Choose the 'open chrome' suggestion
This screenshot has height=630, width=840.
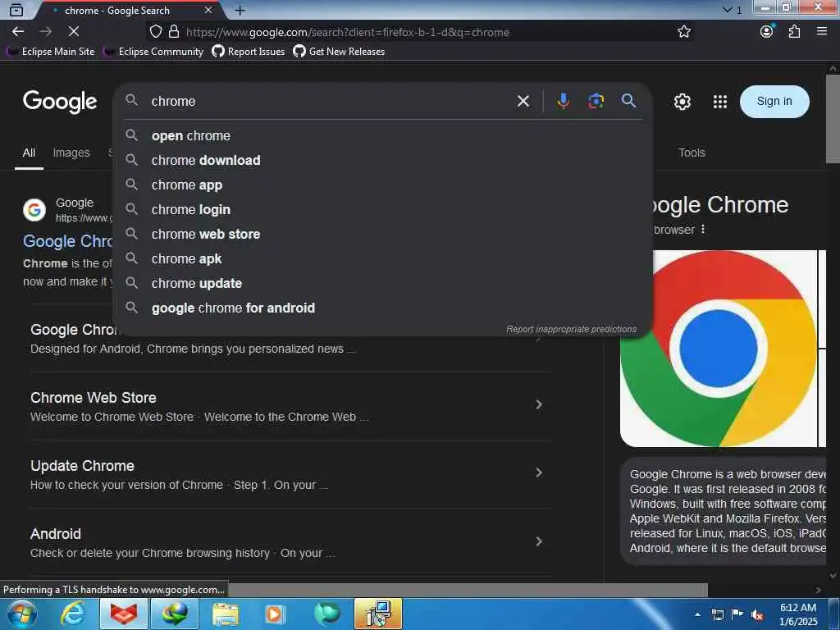tap(382, 135)
